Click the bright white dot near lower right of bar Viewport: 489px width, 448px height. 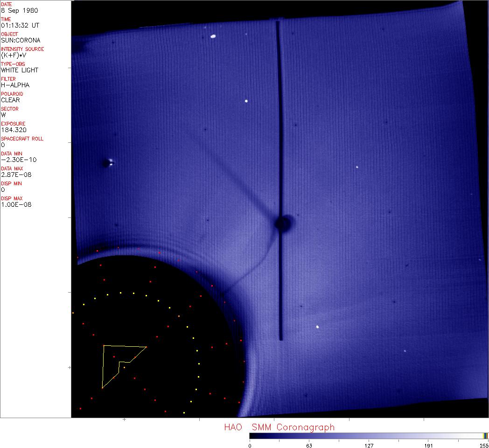[x=318, y=327]
